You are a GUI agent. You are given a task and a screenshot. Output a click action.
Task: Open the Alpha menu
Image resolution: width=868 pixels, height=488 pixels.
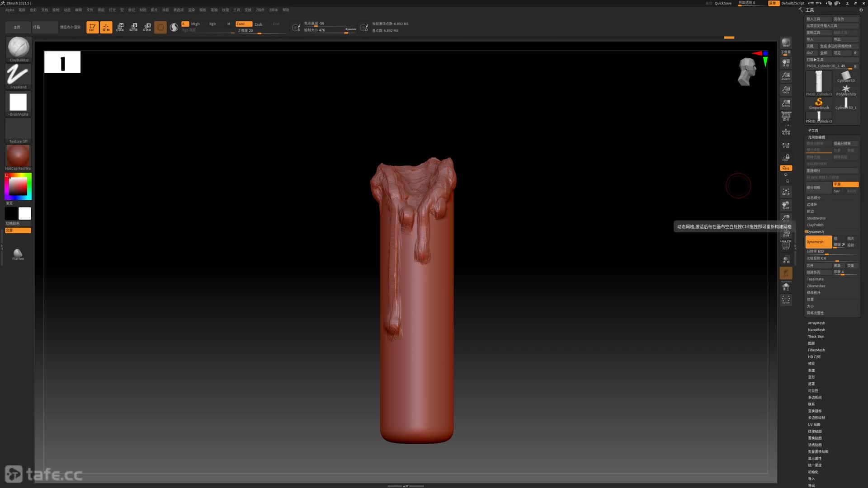tap(9, 10)
